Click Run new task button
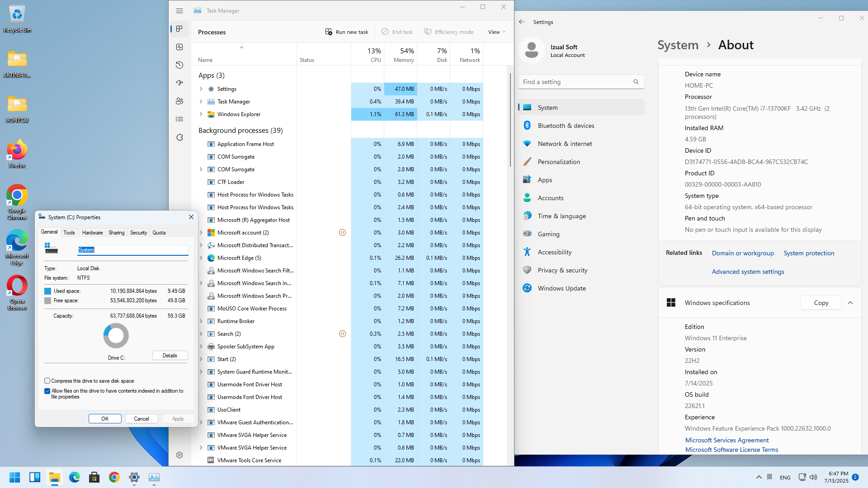Screen dimensions: 868x488 347,32
